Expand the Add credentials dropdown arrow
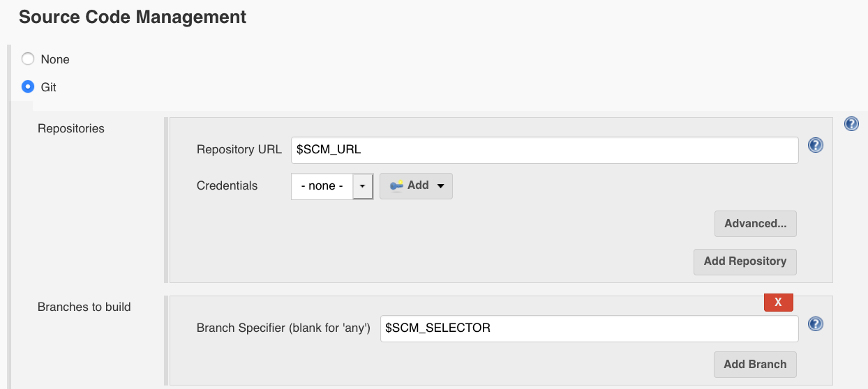868x389 pixels. click(x=440, y=186)
